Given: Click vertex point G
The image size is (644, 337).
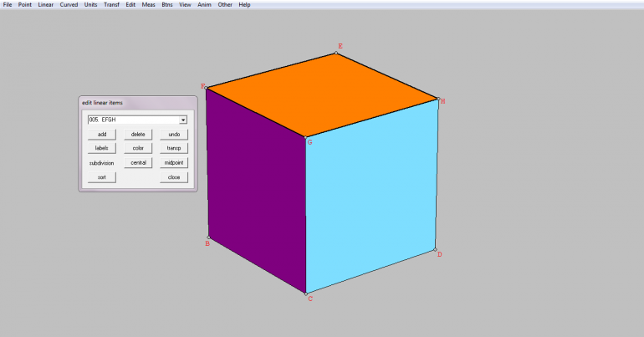Looking at the screenshot, I should coord(305,137).
